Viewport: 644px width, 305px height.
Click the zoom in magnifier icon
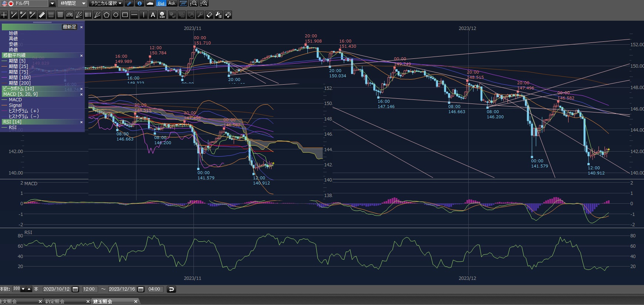(204, 3)
